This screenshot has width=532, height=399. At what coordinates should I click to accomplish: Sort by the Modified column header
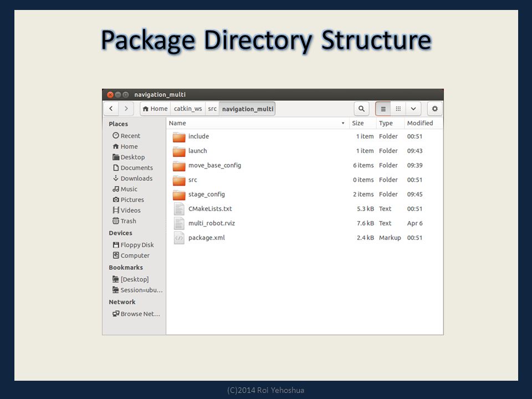tap(423, 123)
